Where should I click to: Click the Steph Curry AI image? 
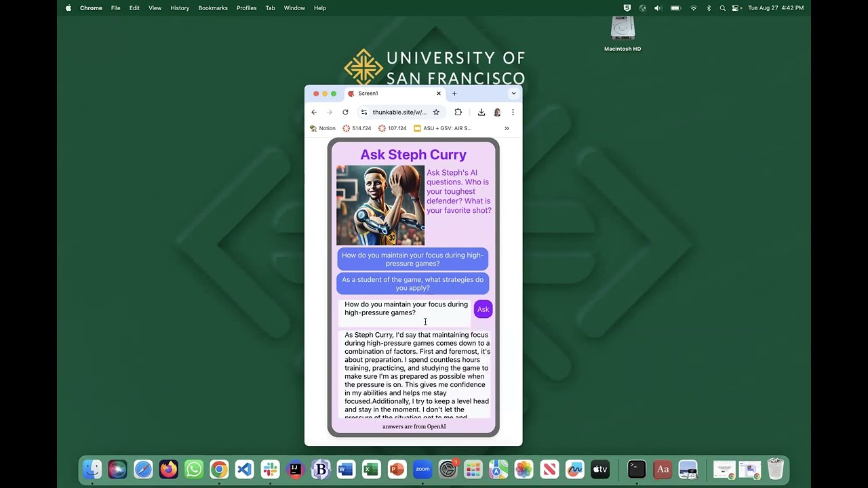point(380,205)
